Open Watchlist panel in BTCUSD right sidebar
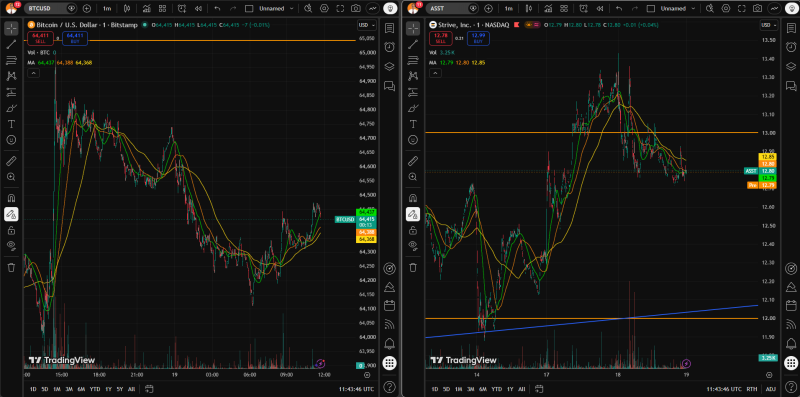 (389, 29)
